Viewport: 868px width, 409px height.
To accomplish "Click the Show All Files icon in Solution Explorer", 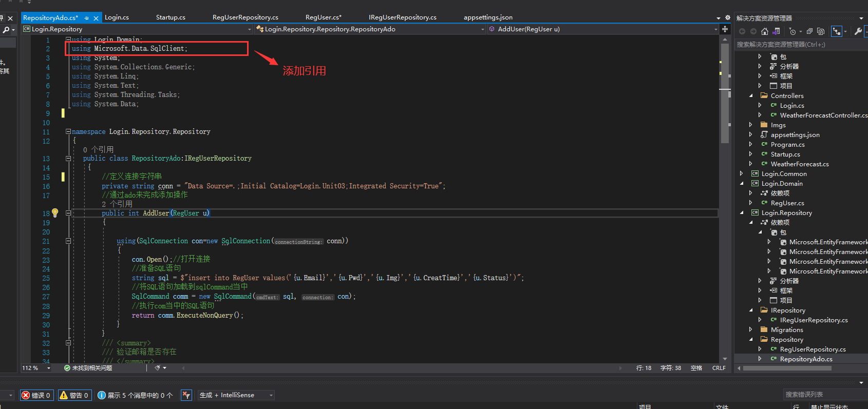I will tap(820, 31).
